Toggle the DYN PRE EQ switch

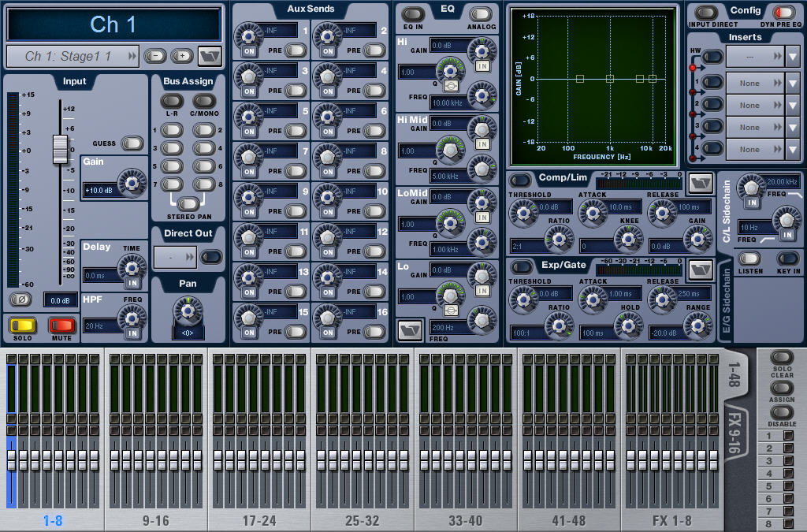[x=784, y=13]
